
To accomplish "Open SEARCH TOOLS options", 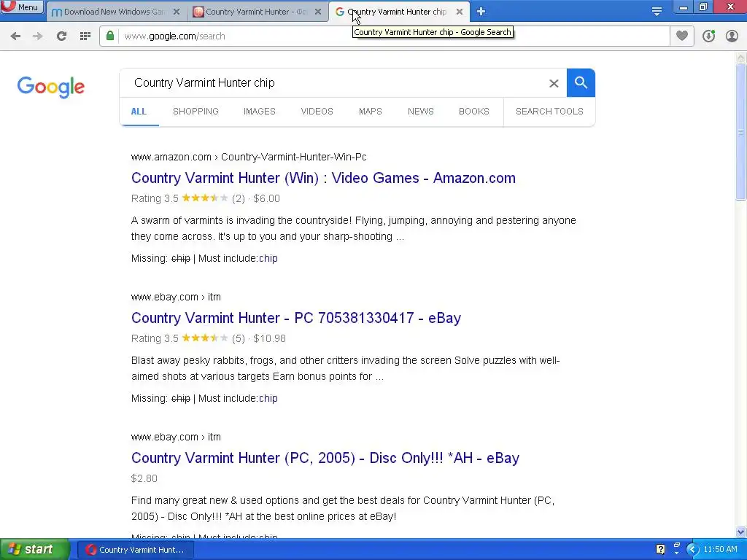I will click(549, 112).
